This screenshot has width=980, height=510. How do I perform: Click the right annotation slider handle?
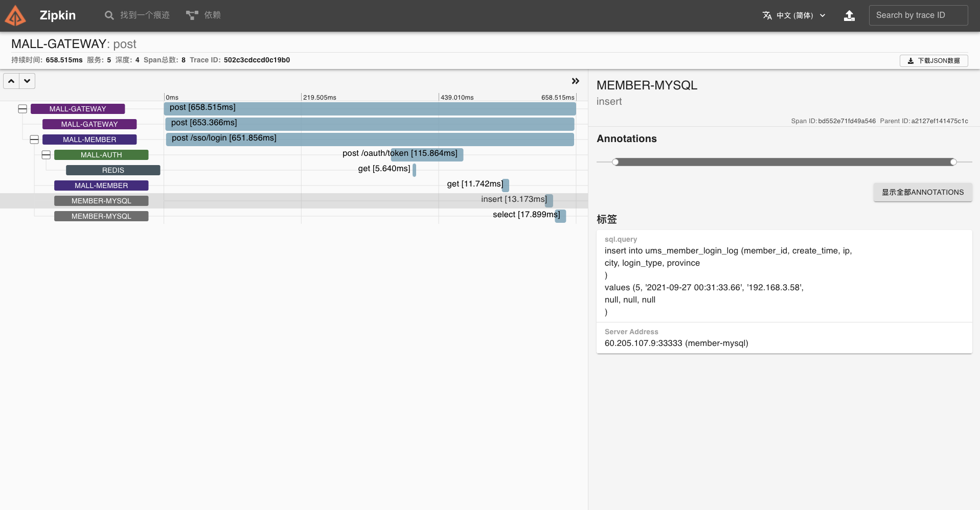[x=953, y=162]
